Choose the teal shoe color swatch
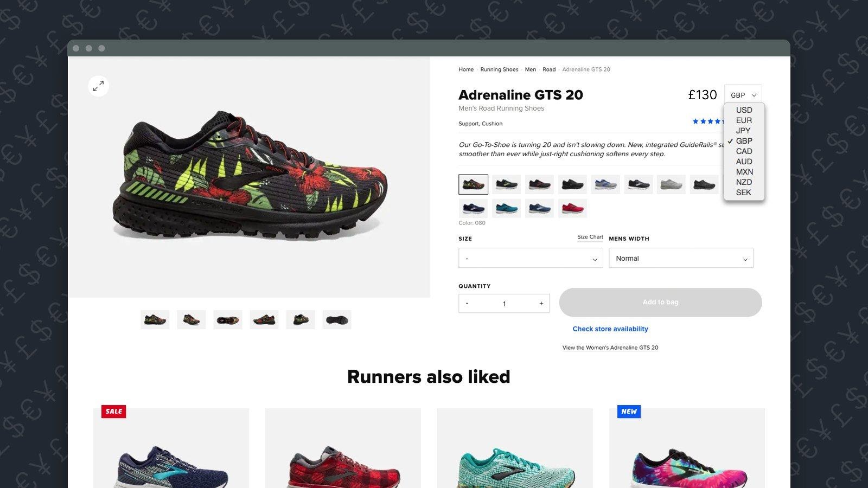This screenshot has width=868, height=488. point(506,208)
